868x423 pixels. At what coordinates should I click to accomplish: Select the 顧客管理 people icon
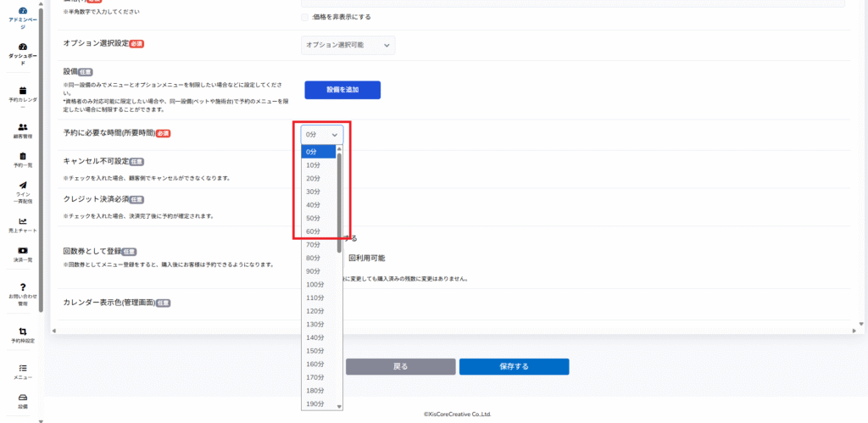pos(23,127)
